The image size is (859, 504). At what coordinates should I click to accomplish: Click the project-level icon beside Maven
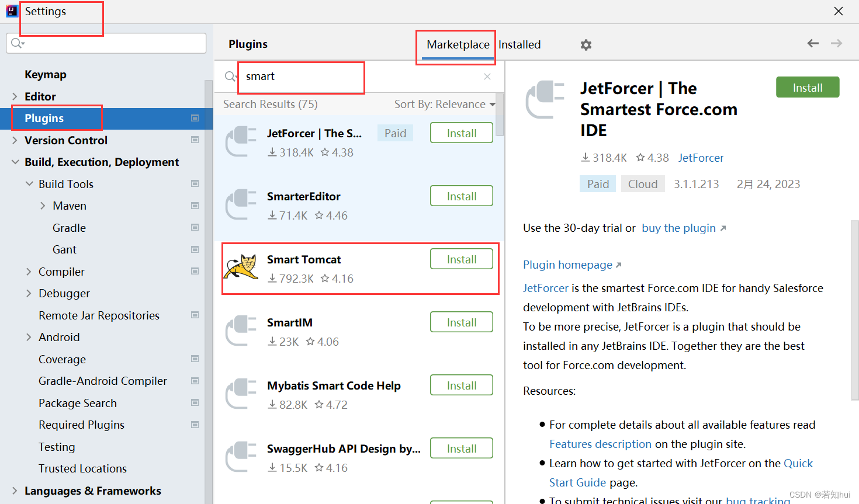[195, 206]
